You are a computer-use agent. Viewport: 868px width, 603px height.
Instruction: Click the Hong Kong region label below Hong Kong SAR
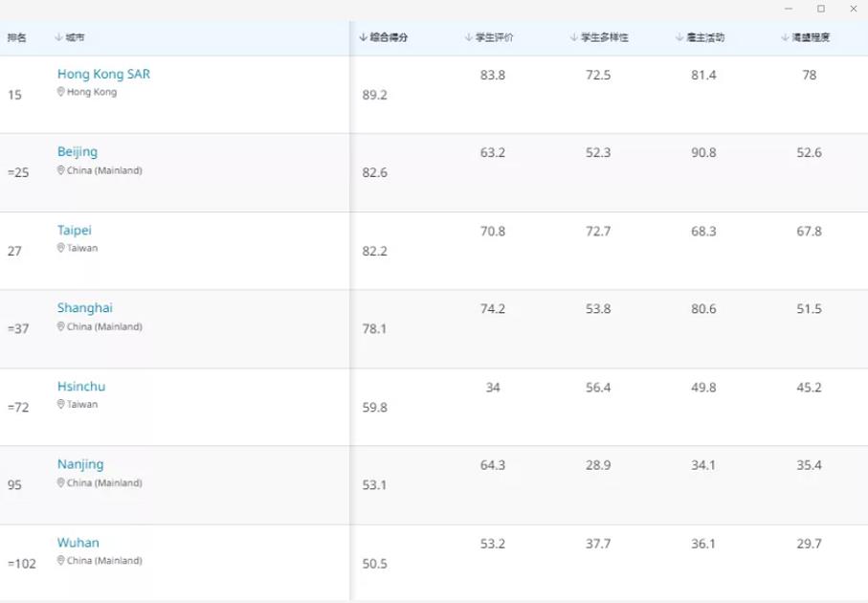pyautogui.click(x=92, y=92)
